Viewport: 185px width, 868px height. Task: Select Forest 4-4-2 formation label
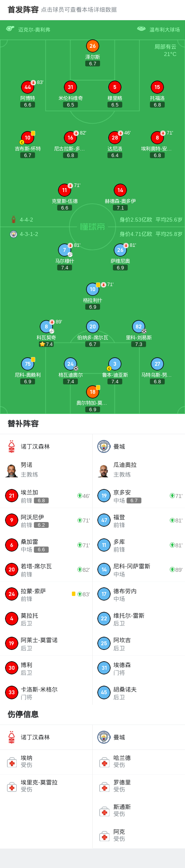[26, 220]
